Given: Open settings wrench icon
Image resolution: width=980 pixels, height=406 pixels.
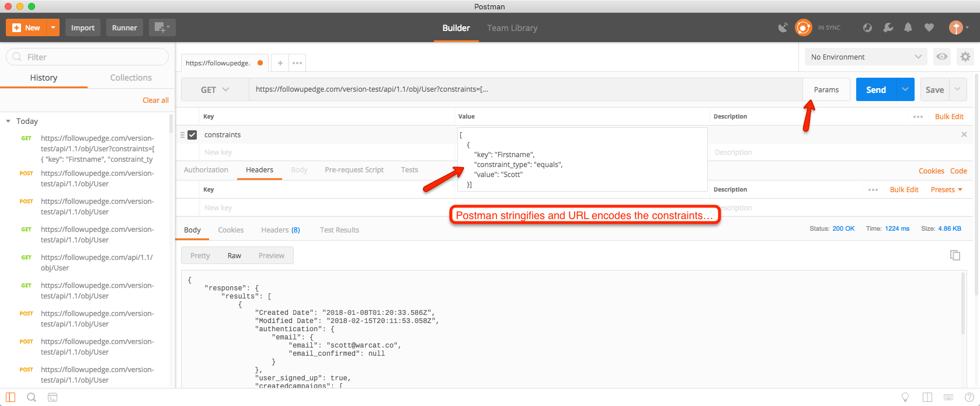Looking at the screenshot, I should (888, 27).
